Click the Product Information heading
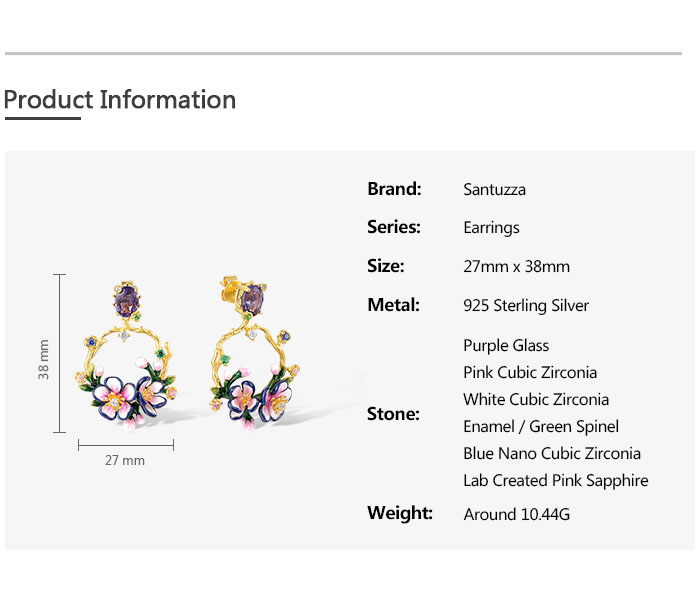This screenshot has height=596, width=700. (x=120, y=100)
